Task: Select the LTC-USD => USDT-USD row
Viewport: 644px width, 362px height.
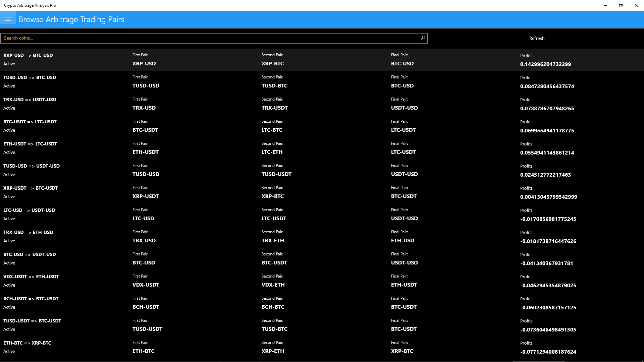Action: click(29, 210)
